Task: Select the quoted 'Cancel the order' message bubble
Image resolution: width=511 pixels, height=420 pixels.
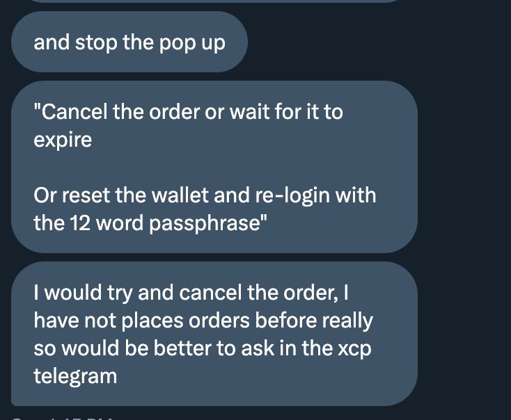Action: point(214,167)
